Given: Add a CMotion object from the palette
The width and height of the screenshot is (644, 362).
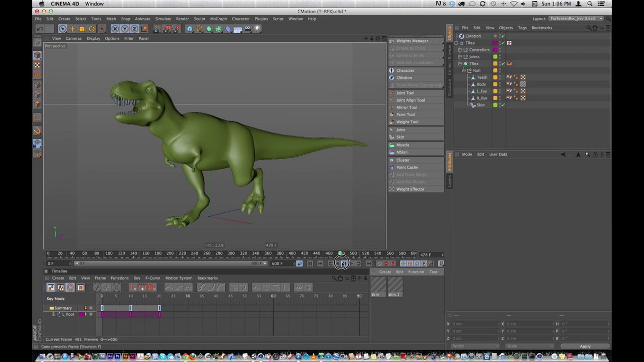Looking at the screenshot, I should pyautogui.click(x=416, y=77).
